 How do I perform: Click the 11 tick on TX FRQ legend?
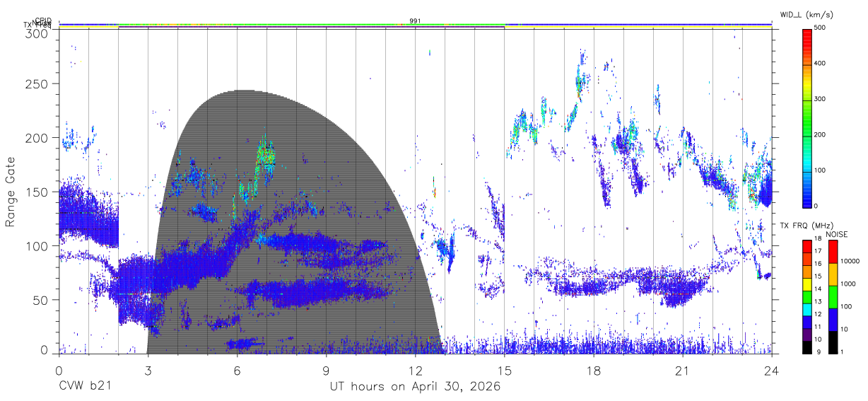point(819,327)
